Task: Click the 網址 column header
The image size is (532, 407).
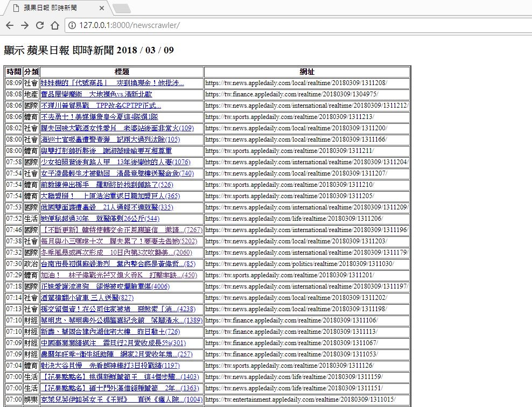Action: pos(307,72)
